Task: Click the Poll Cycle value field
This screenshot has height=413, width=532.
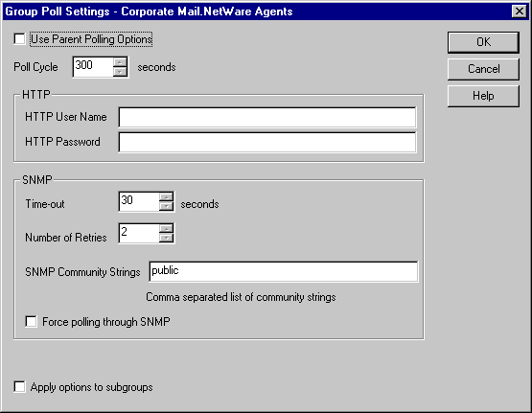Action: click(x=93, y=67)
